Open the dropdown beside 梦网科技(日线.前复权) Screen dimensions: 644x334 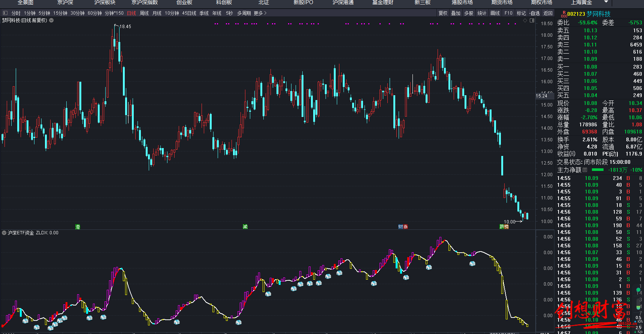(51, 20)
